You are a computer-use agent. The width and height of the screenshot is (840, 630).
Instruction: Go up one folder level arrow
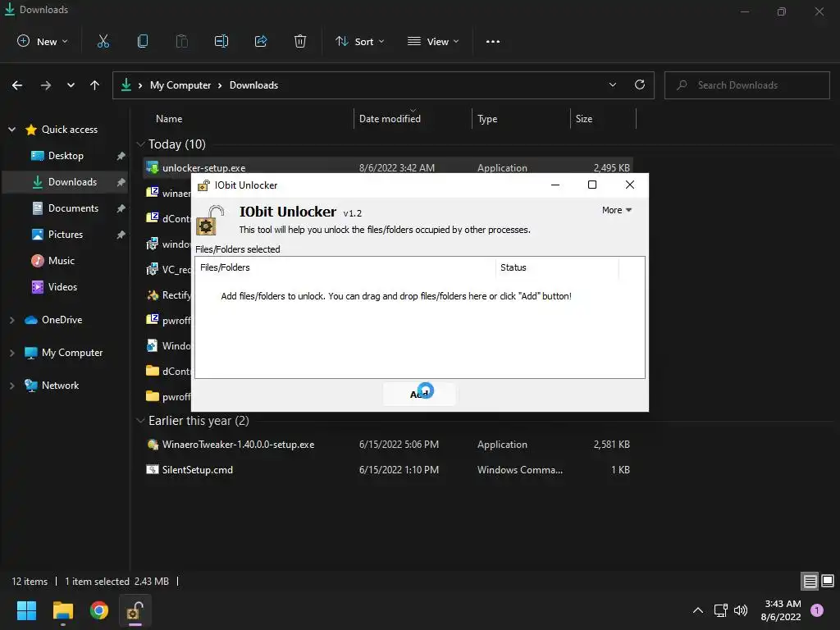click(x=95, y=85)
